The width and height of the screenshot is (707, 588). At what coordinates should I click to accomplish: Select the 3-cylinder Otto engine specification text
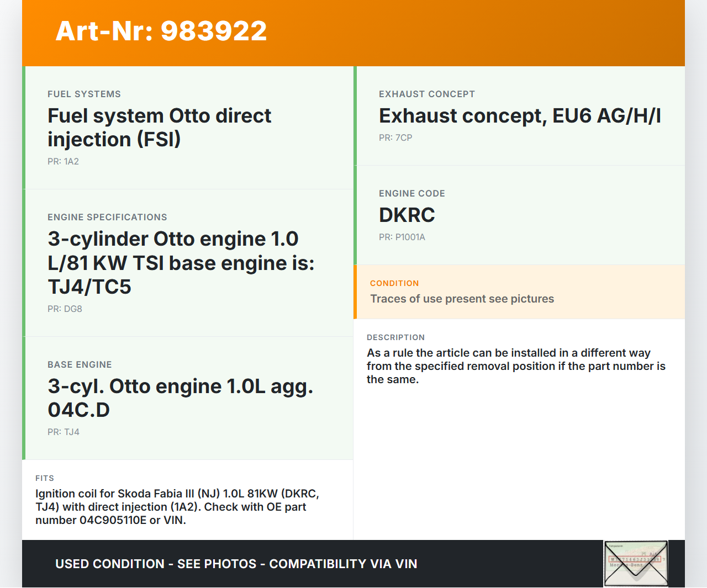tap(181, 263)
